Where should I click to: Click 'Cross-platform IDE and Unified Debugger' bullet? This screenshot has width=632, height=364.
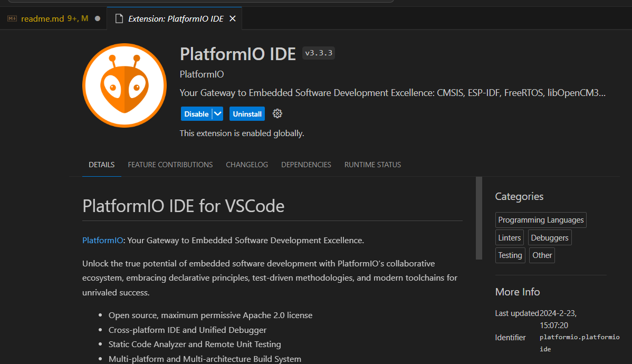point(187,330)
